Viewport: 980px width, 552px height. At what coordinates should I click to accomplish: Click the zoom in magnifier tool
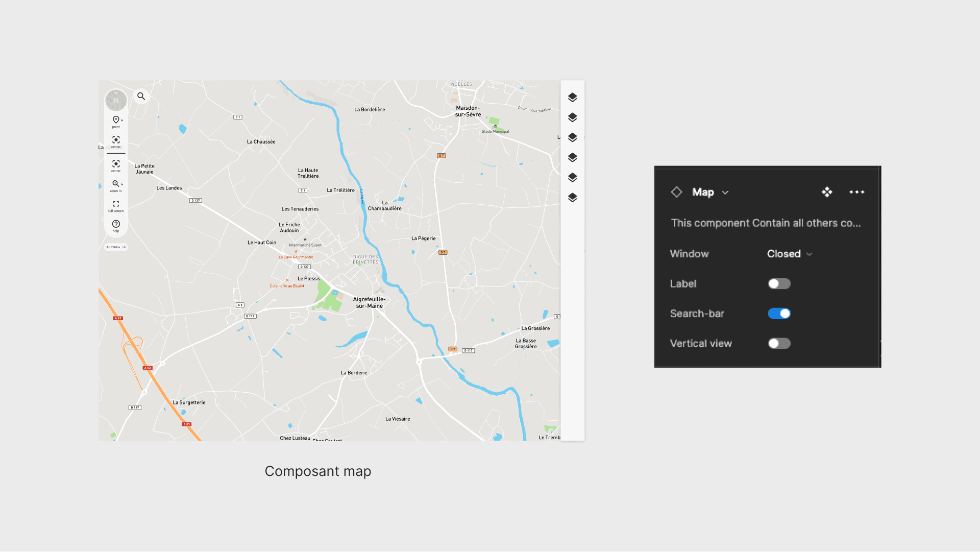(x=116, y=184)
